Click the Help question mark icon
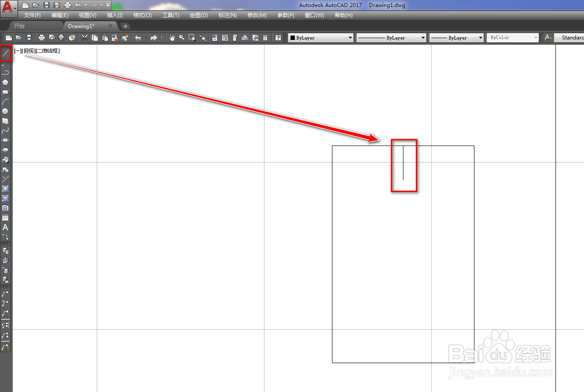Image resolution: width=584 pixels, height=392 pixels. pos(278,38)
